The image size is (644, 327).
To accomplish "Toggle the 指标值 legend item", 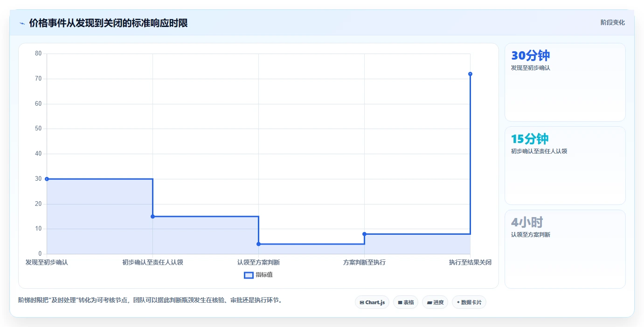I will [x=258, y=275].
